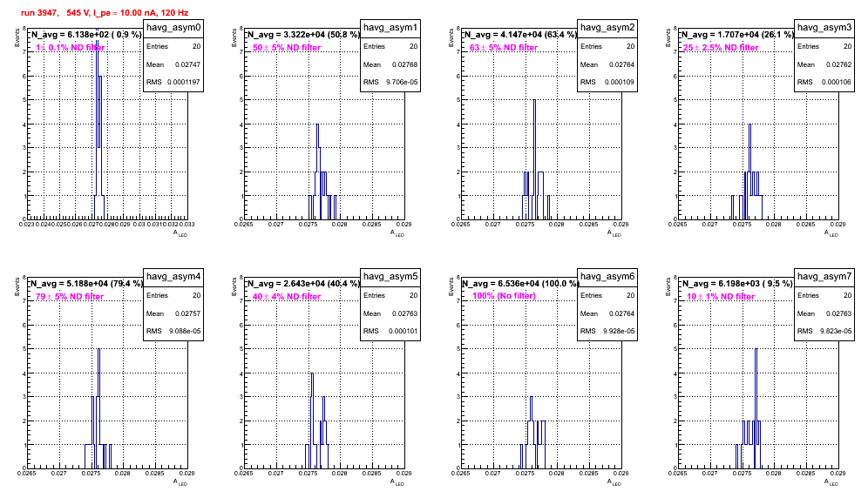Select the havg_asym1 stats box title
Image resolution: width=868 pixels, height=498 pixels.
pos(390,28)
